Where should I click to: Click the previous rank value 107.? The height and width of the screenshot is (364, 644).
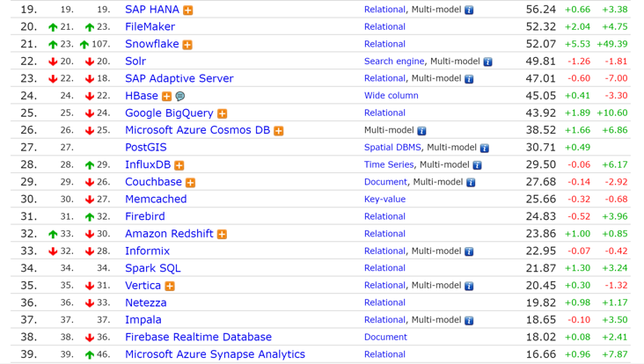[x=101, y=44]
